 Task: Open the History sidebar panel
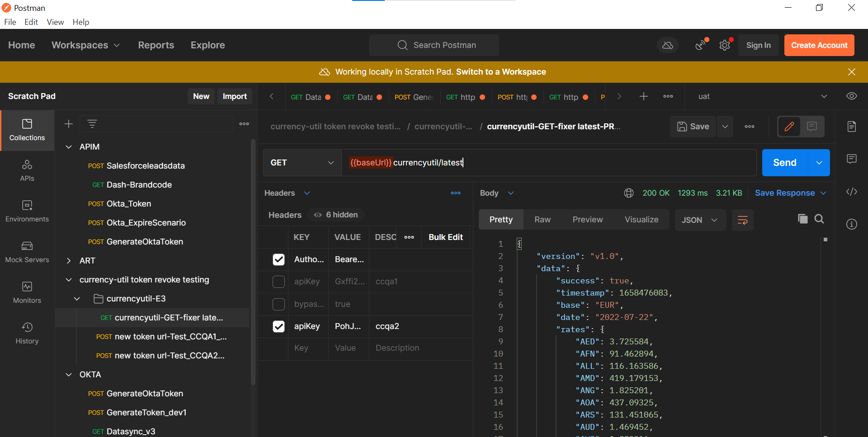coord(27,334)
